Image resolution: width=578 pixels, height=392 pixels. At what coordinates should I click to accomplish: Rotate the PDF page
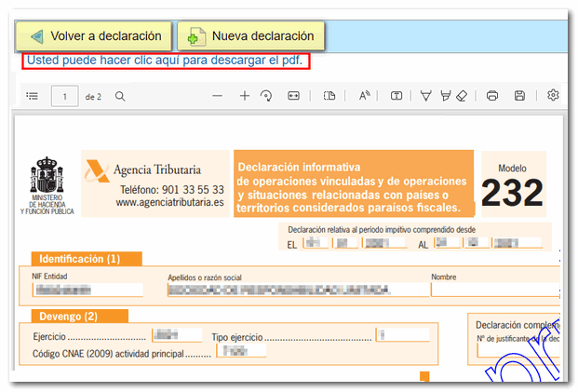(266, 96)
